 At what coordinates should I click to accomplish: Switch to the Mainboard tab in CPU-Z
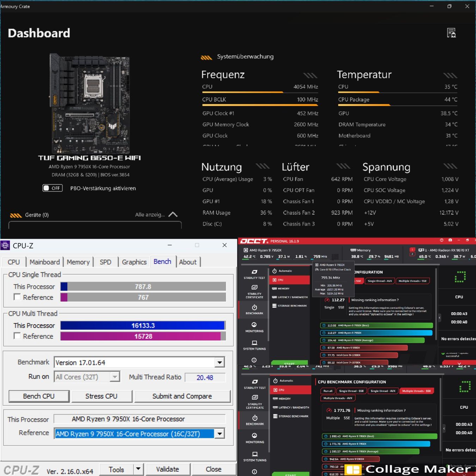coord(44,262)
